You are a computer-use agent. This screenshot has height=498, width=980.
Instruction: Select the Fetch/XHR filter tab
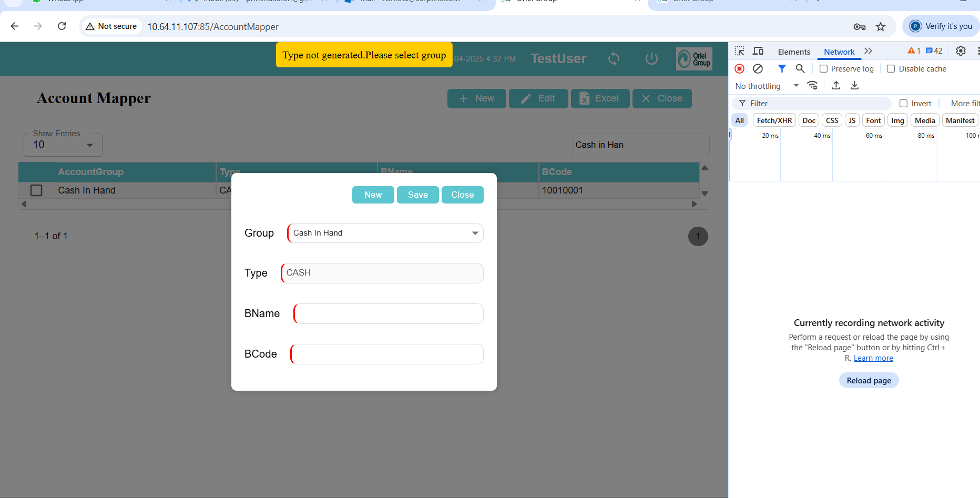(774, 120)
